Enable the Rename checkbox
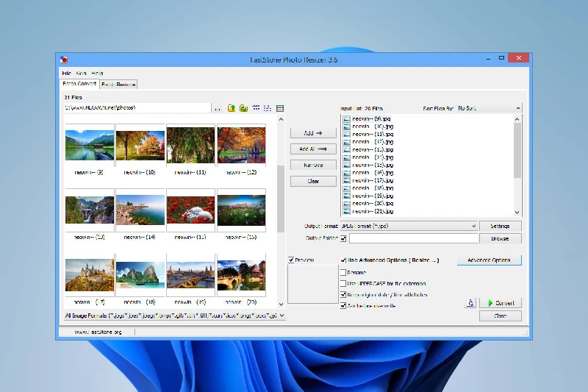Viewport: 588px width, 392px height. 343,272
